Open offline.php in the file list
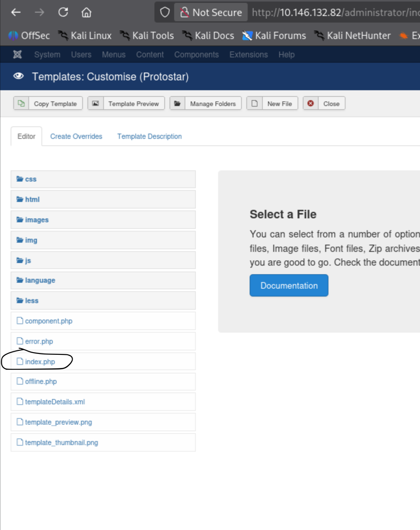Image resolution: width=420 pixels, height=530 pixels. [103, 382]
